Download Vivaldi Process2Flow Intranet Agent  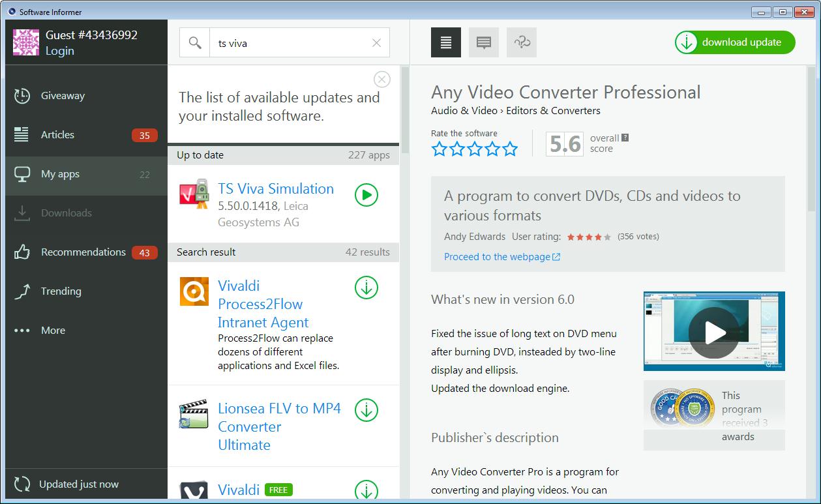[366, 288]
